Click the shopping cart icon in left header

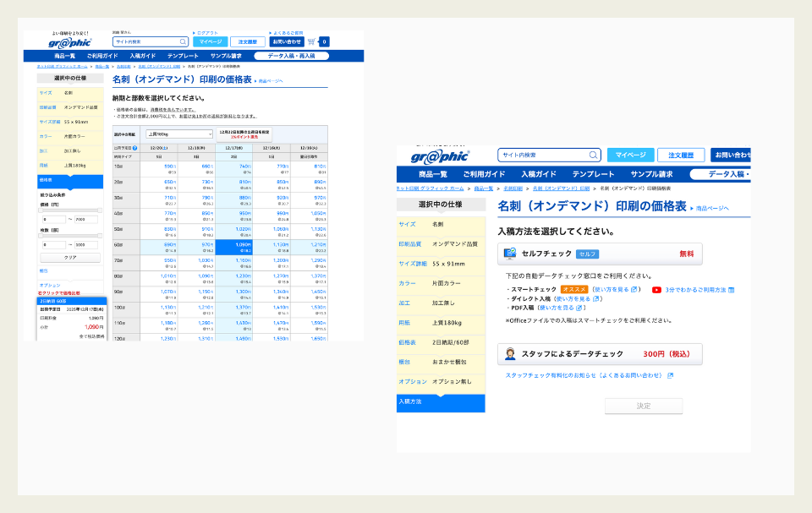[312, 41]
